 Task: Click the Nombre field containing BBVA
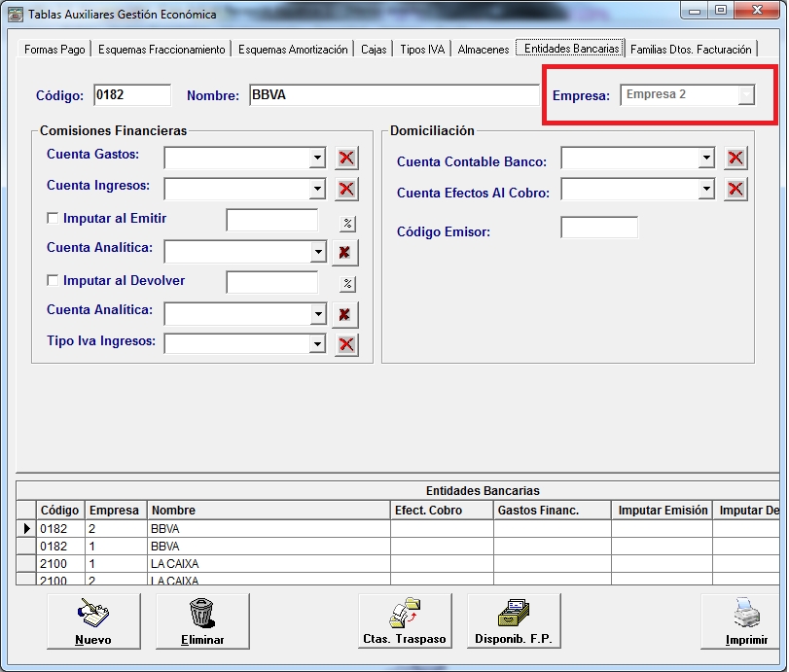(394, 95)
